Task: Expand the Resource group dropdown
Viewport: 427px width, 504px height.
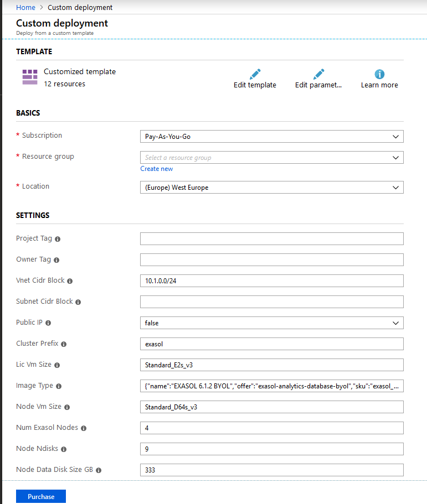Action: [271, 158]
